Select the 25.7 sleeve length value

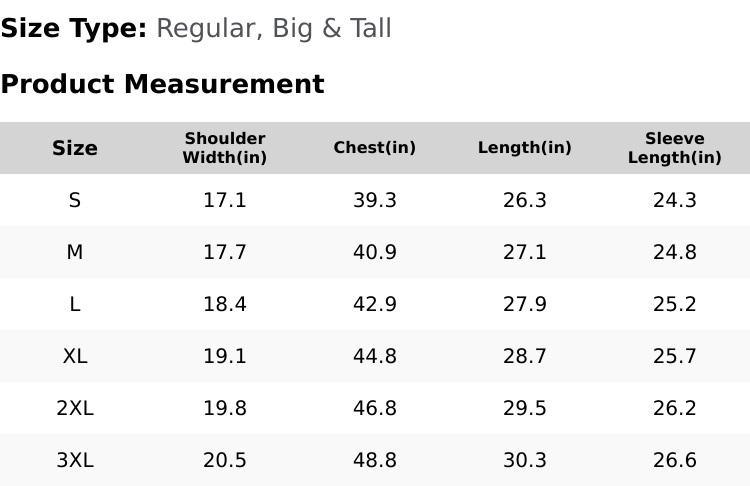click(675, 356)
